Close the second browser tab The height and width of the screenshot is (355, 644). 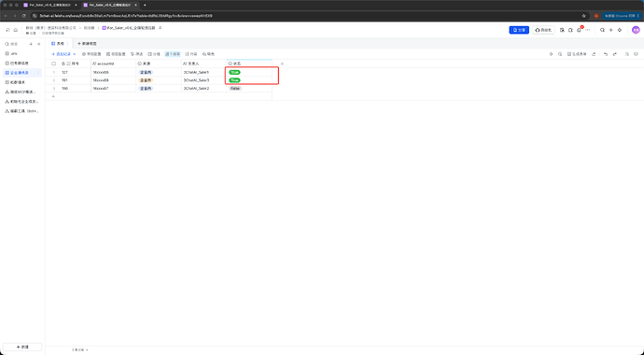(x=135, y=5)
